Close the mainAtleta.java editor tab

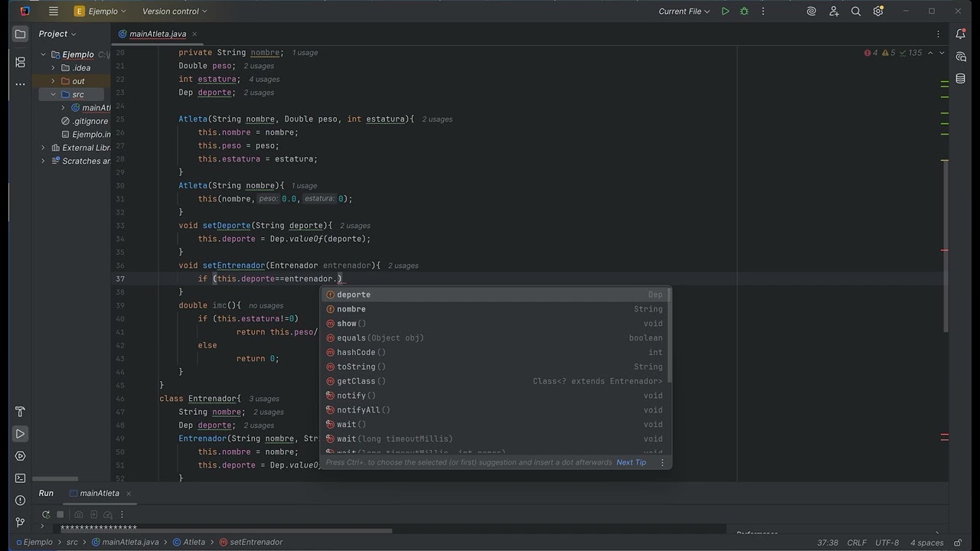[x=194, y=34]
